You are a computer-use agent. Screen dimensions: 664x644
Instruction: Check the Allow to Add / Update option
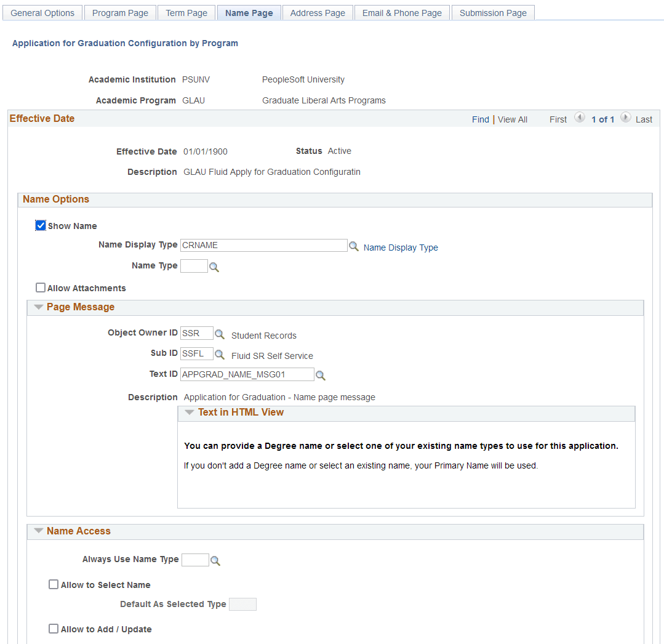pos(54,629)
